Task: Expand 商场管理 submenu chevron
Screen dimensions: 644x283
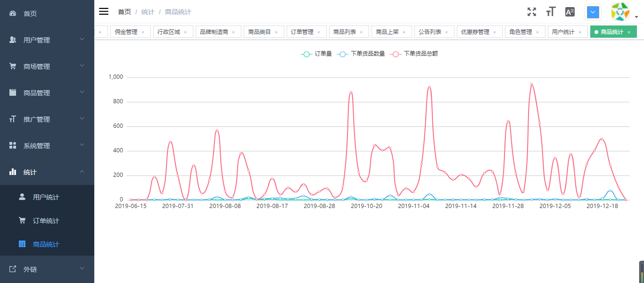Action: tap(82, 66)
